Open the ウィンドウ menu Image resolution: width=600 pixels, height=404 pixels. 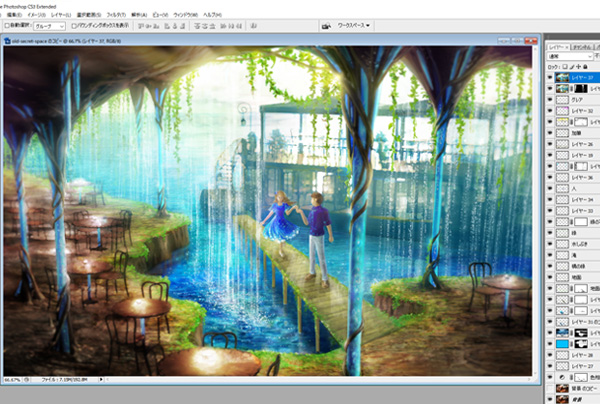[186, 15]
